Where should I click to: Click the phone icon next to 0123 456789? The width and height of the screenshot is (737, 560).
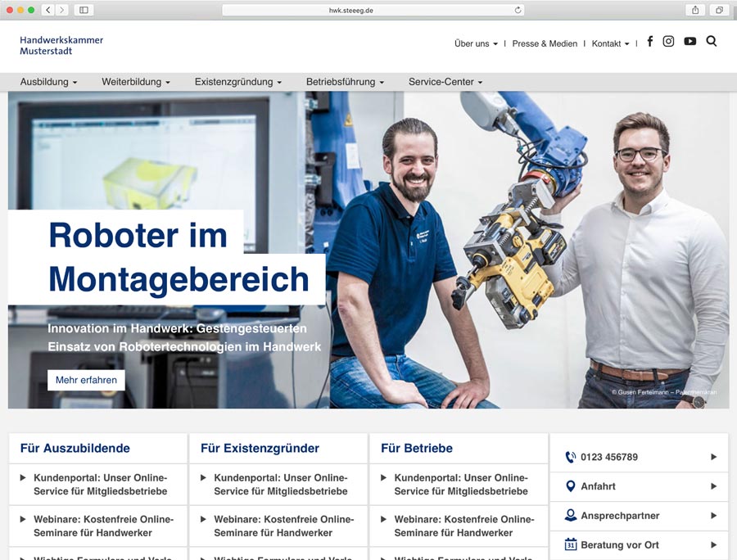point(570,457)
